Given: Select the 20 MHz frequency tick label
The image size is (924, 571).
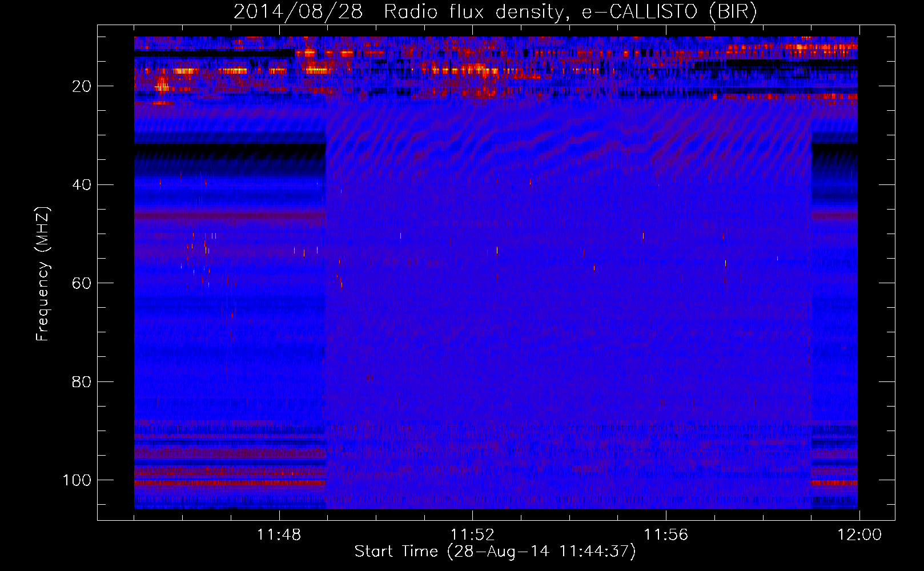Looking at the screenshot, I should pyautogui.click(x=82, y=86).
